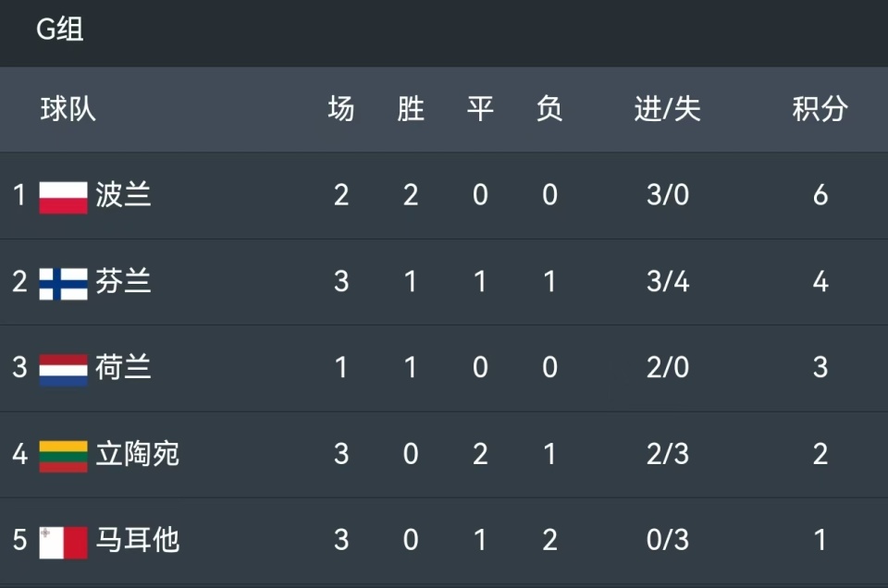Select the 荷兰 team name
This screenshot has width=888, height=588.
click(123, 367)
